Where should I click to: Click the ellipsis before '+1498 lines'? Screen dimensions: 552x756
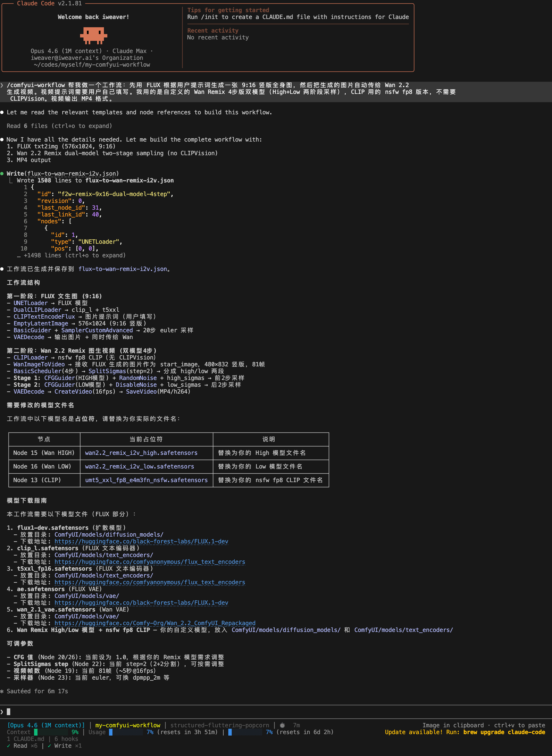(x=19, y=255)
